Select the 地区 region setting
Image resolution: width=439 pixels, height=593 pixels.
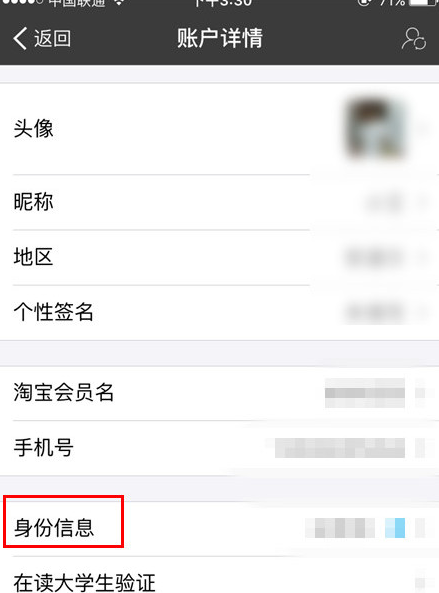219,257
